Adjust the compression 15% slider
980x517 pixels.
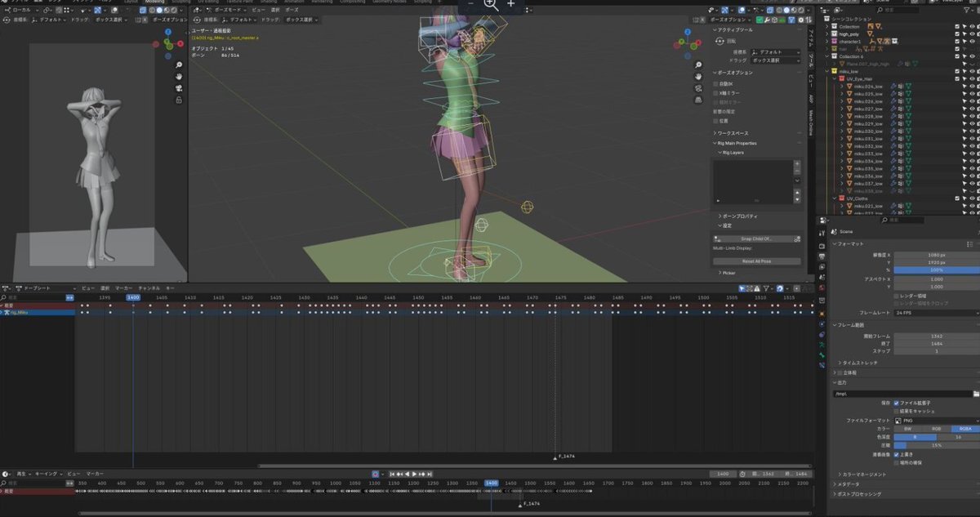point(937,445)
